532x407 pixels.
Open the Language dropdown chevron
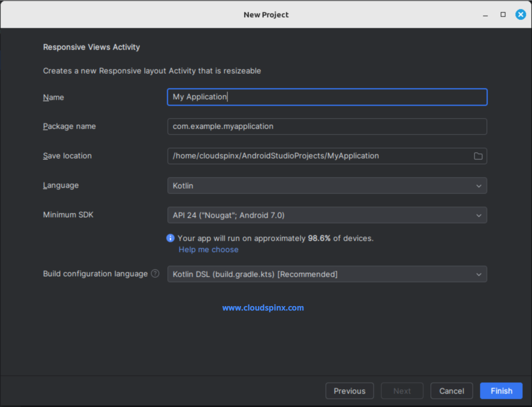[479, 185]
